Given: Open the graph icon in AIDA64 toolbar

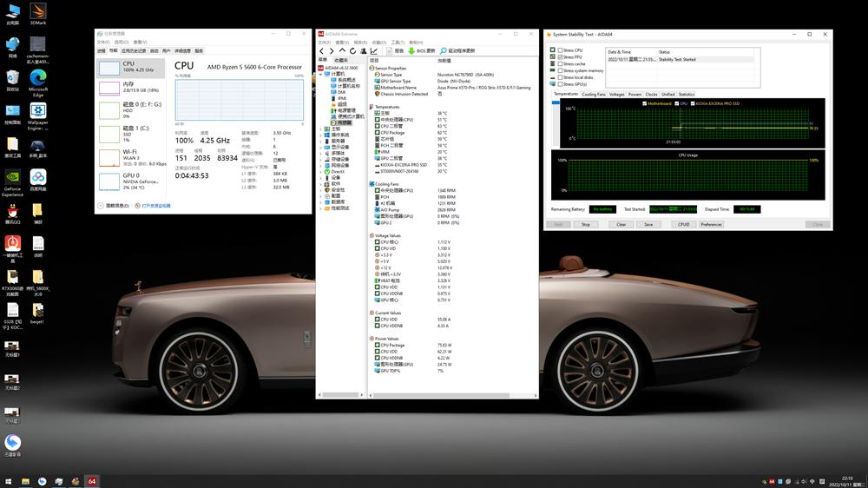Looking at the screenshot, I should 374,51.
